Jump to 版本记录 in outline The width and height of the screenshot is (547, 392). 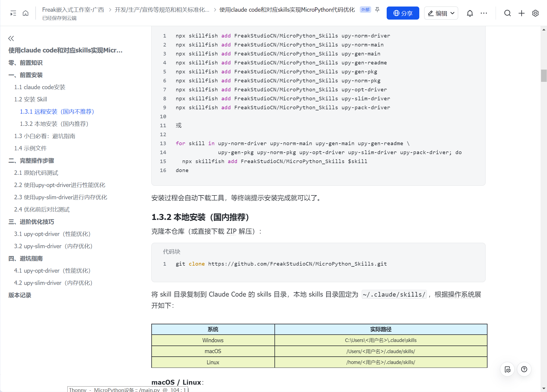pyautogui.click(x=20, y=295)
